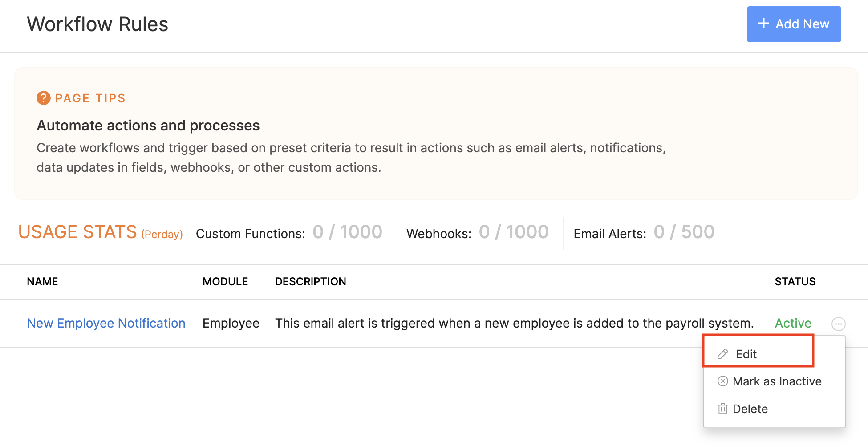Open the more options ellipsis icon

tap(839, 324)
